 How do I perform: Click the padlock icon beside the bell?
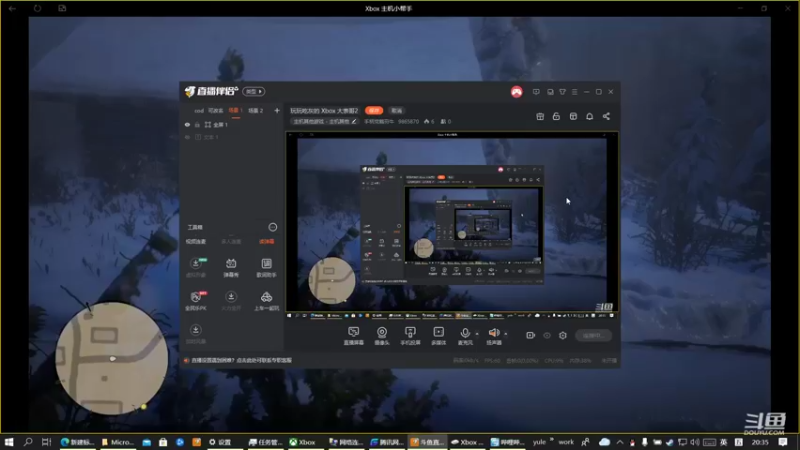(x=556, y=116)
